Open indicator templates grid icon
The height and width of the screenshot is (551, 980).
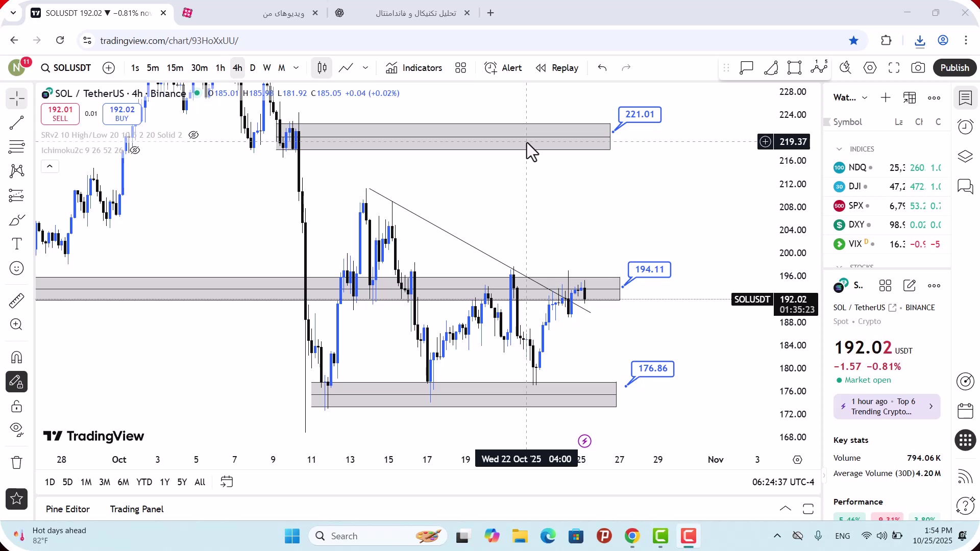(461, 68)
